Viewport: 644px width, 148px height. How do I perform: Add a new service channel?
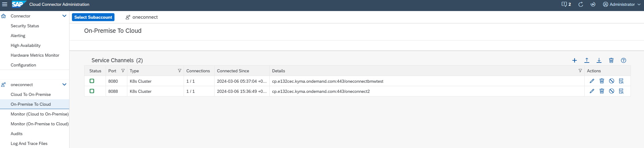tap(575, 60)
